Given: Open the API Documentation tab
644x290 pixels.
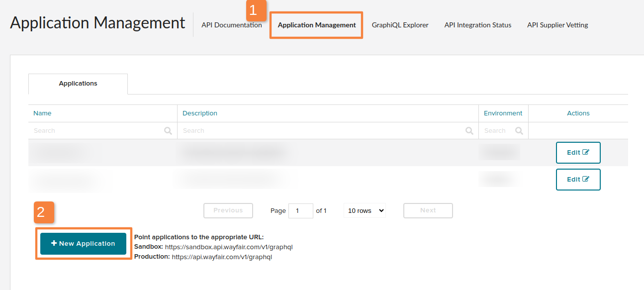Looking at the screenshot, I should 231,25.
